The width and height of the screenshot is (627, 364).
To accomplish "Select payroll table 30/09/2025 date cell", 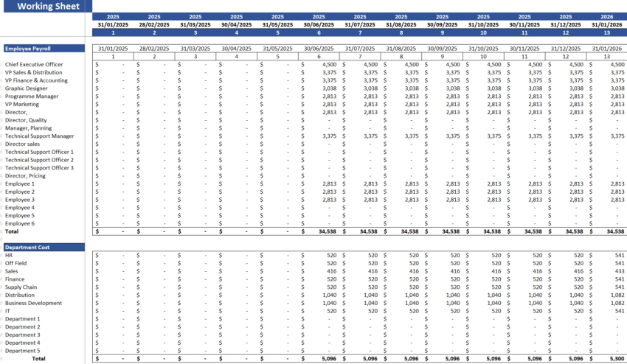I will [x=443, y=49].
